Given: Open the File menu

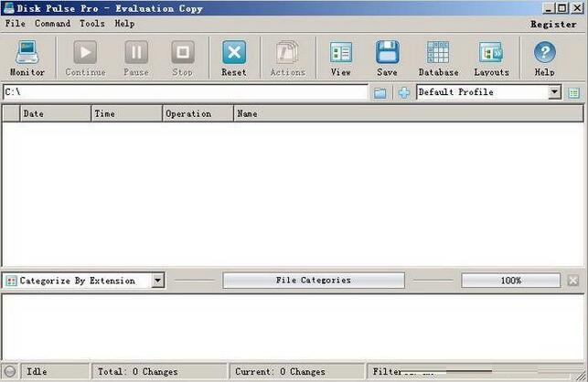Looking at the screenshot, I should (16, 24).
